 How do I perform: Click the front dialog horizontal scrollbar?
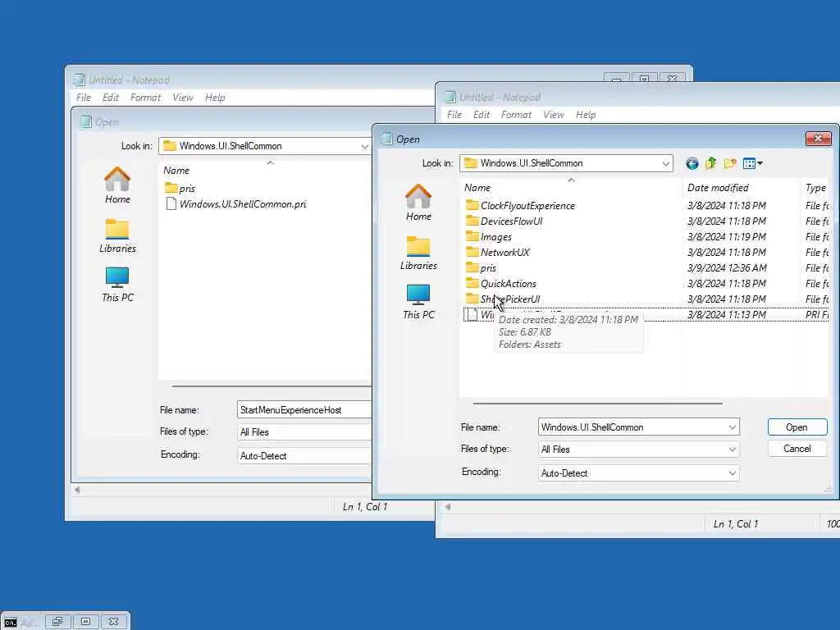coord(598,403)
